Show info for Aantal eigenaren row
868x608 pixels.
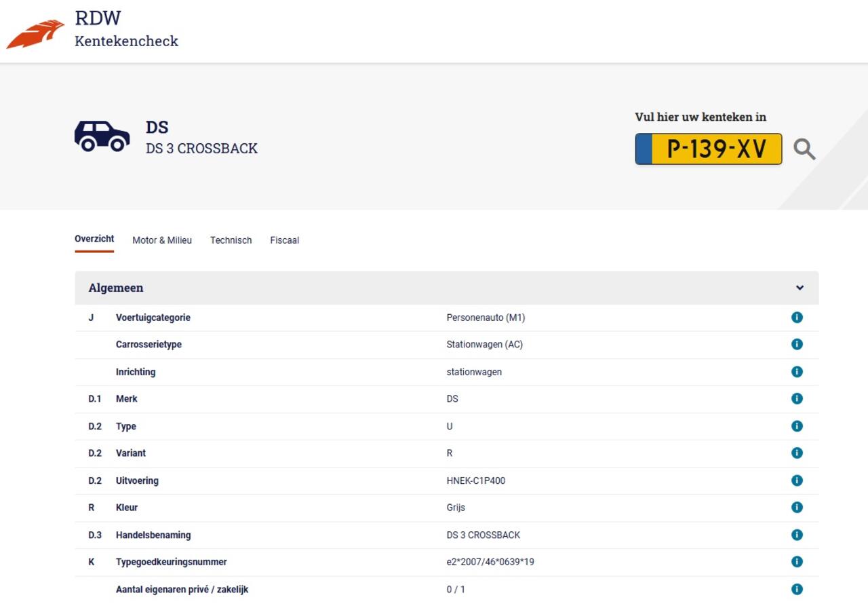tap(797, 589)
